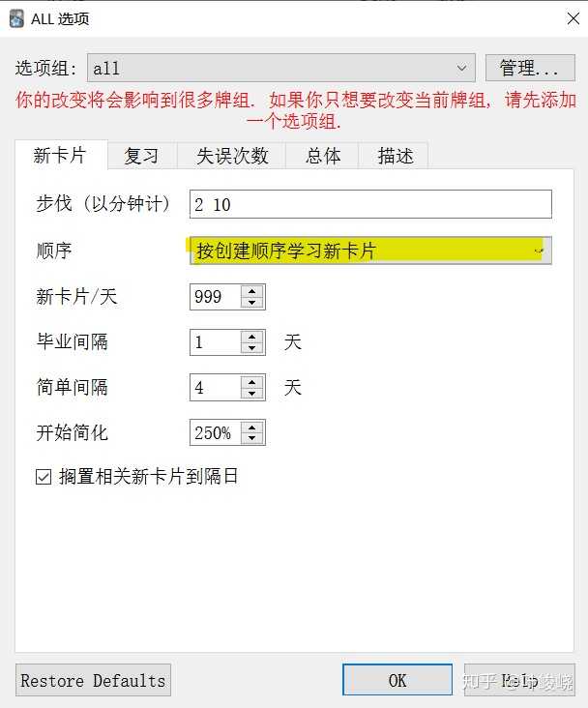Decrease new cards per day value
The image size is (588, 708).
(252, 303)
